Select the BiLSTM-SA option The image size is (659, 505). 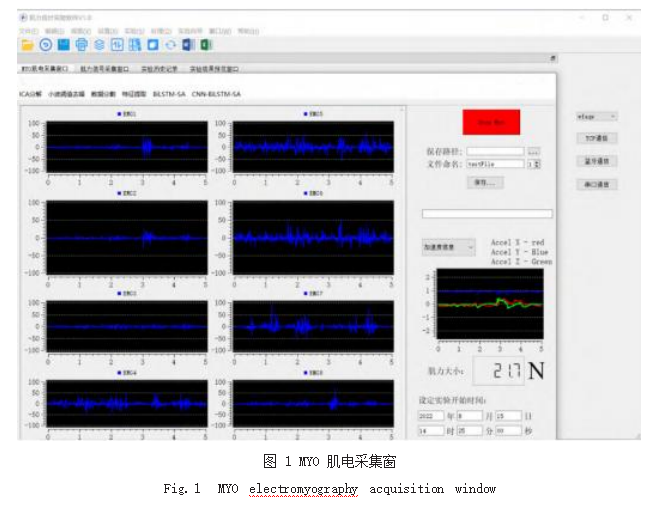click(x=169, y=94)
